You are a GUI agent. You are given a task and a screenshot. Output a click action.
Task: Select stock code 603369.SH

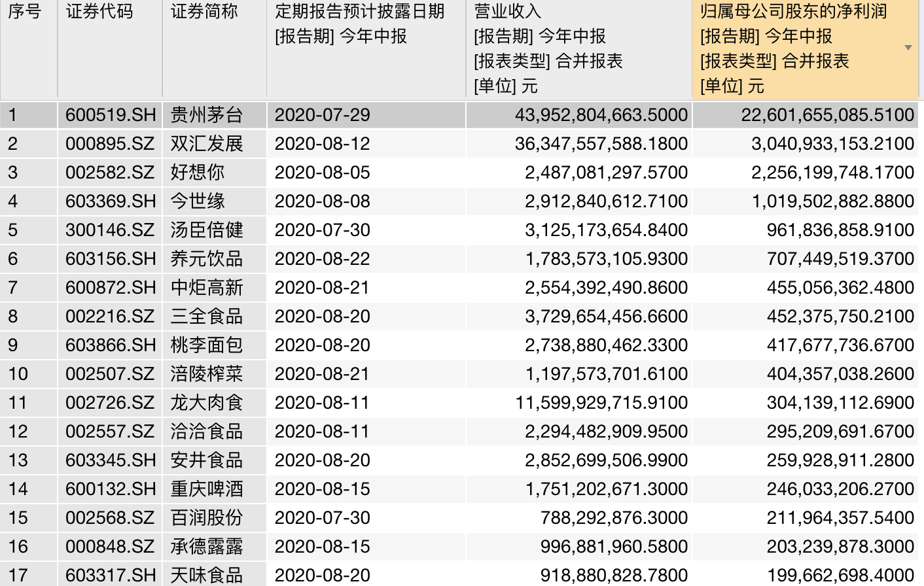tap(111, 201)
